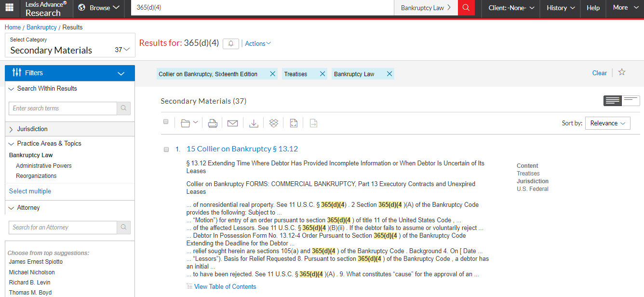The image size is (644, 297).
Task: Select the Bankruptcy Law practice area
Action: pos(31,155)
